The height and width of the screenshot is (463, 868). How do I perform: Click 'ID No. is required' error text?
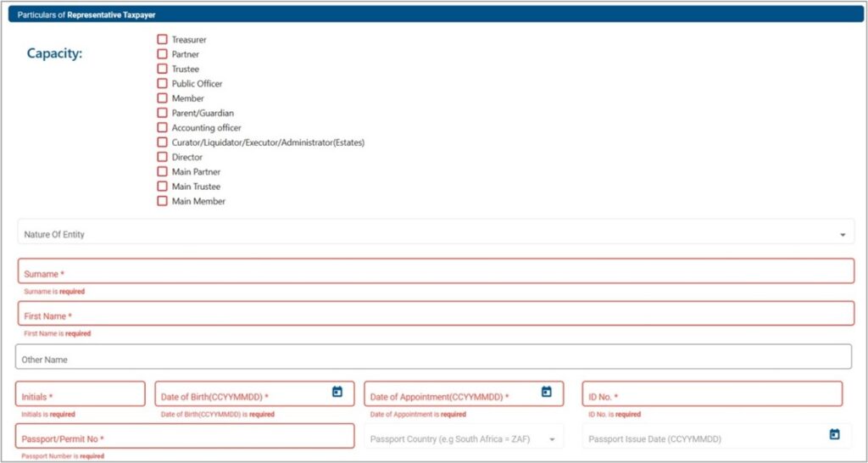click(615, 415)
